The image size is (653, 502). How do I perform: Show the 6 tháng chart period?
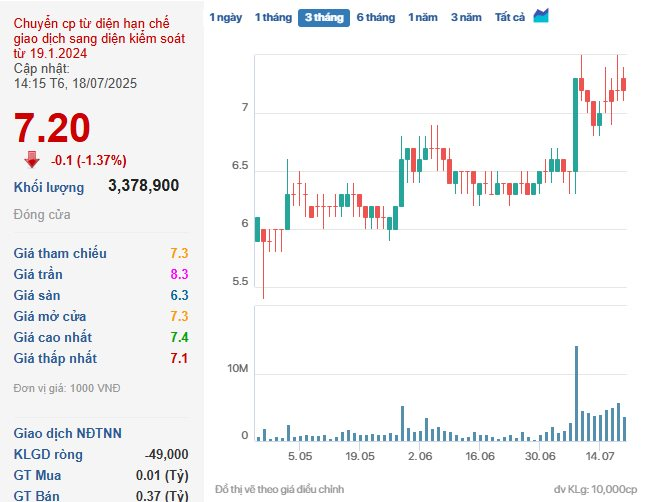pos(375,17)
